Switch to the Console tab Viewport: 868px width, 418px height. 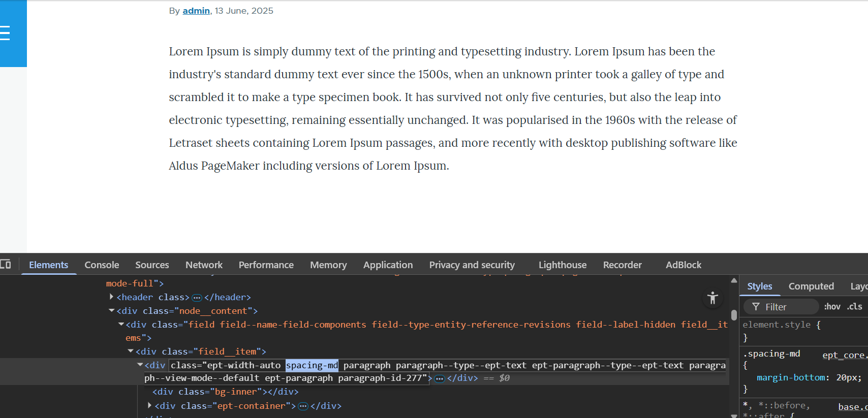(102, 265)
